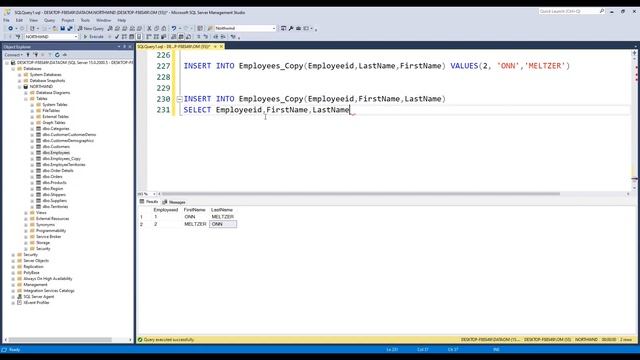Click the Refresh icon in Object Explorer toolbar

[x=57, y=55]
